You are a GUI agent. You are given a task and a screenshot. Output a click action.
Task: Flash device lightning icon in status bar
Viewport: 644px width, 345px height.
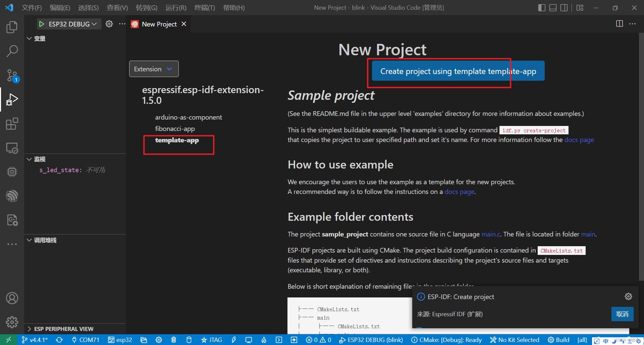pos(234,340)
